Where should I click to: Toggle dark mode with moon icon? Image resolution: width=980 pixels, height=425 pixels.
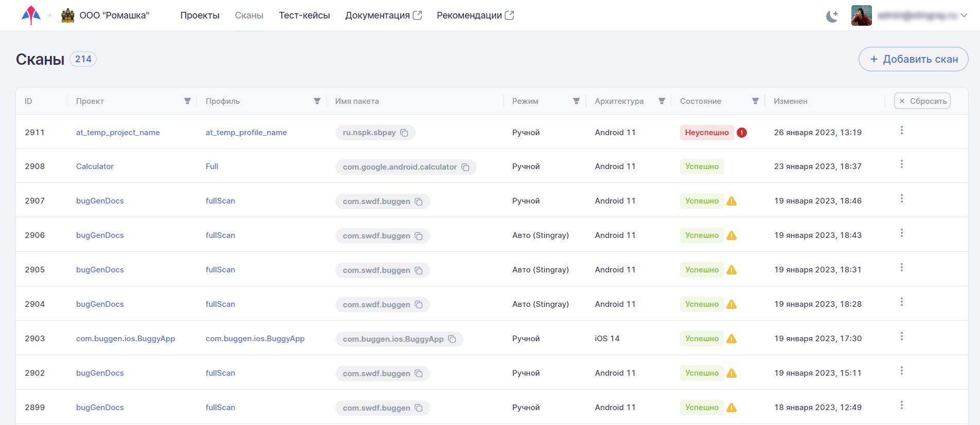pyautogui.click(x=832, y=16)
